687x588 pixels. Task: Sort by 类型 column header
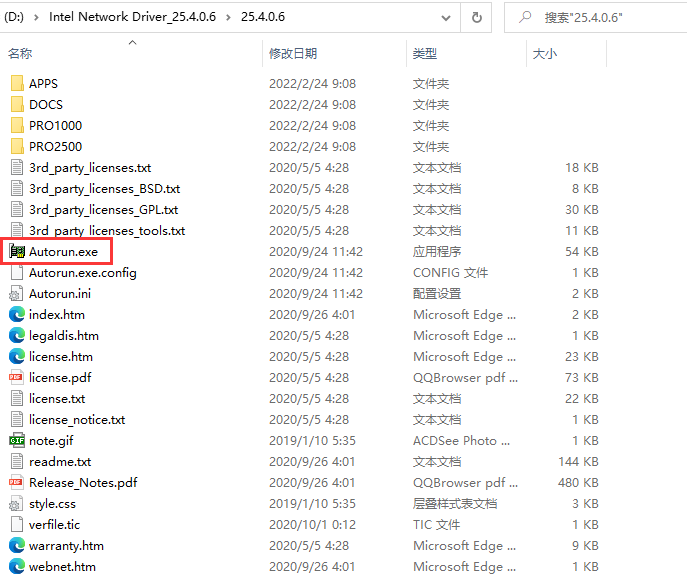coord(425,53)
